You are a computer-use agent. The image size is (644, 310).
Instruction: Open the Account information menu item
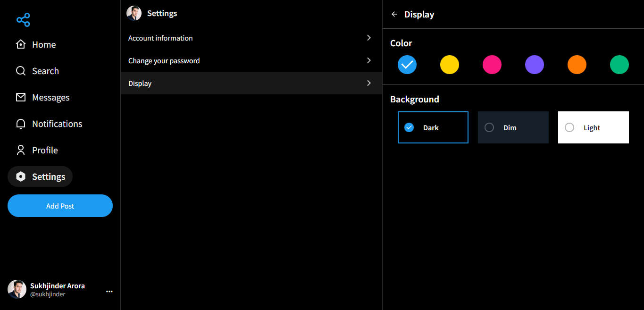coord(160,38)
